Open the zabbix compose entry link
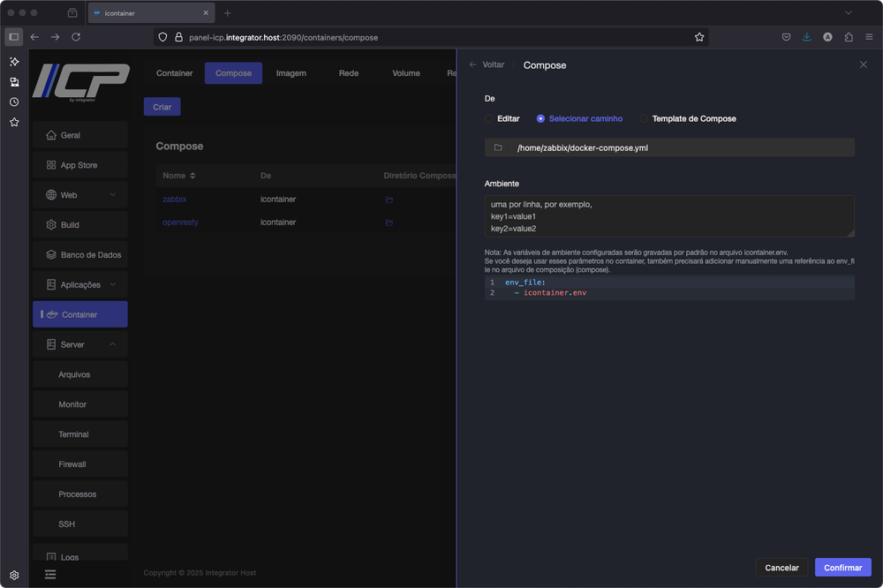Image resolution: width=883 pixels, height=588 pixels. pos(174,199)
